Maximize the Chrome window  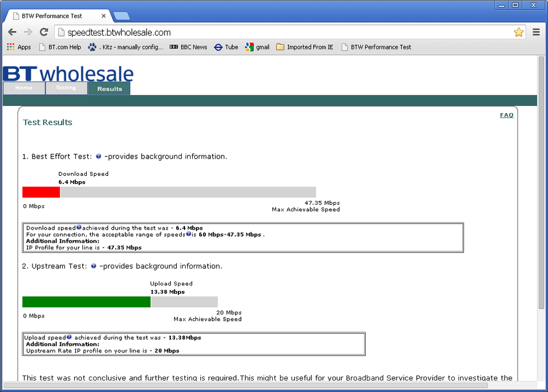click(x=515, y=5)
